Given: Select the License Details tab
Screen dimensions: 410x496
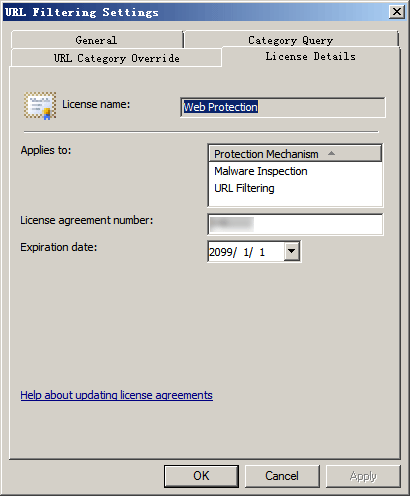Looking at the screenshot, I should tap(310, 56).
